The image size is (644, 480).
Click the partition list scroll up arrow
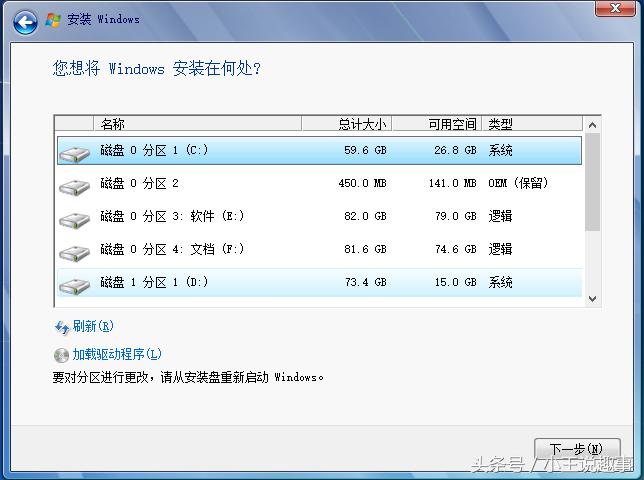coord(592,125)
